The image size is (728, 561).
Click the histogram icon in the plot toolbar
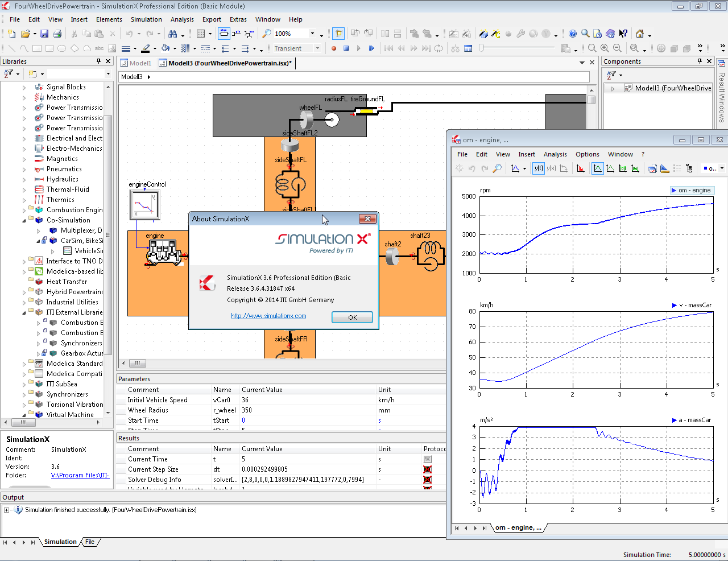click(580, 168)
